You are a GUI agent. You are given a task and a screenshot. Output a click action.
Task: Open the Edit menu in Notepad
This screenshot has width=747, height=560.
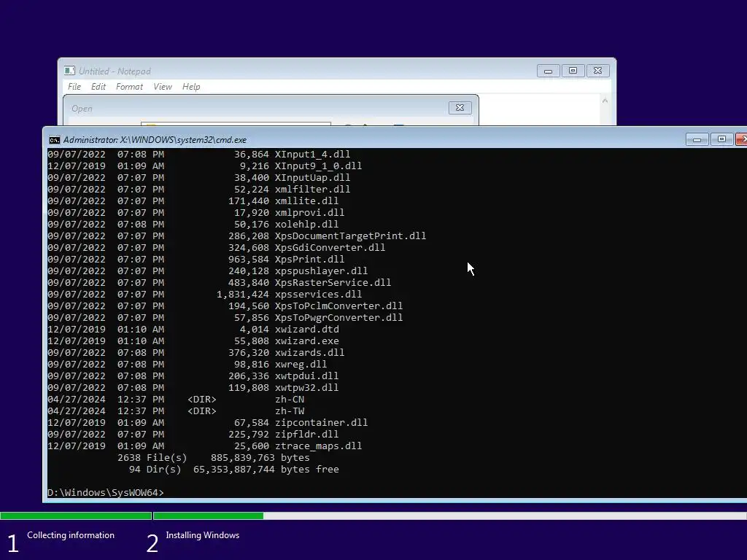click(x=98, y=87)
